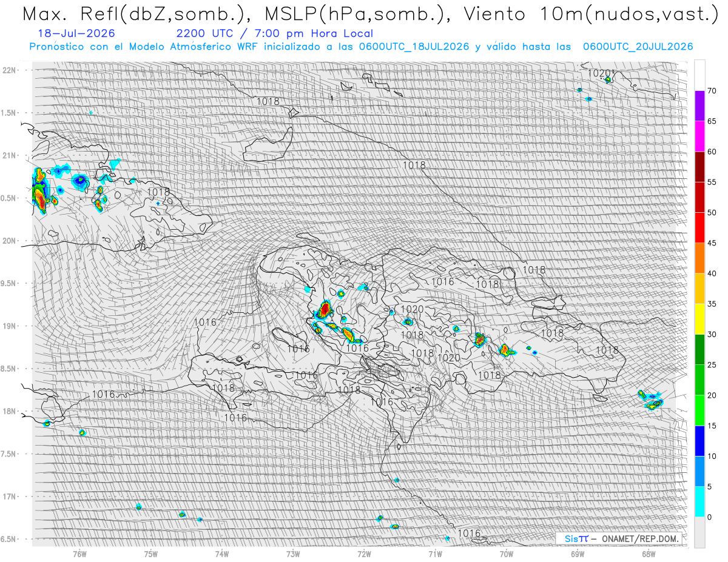Click the '1018' isobar label over eastern Cuba
728x562 pixels.
(159, 192)
